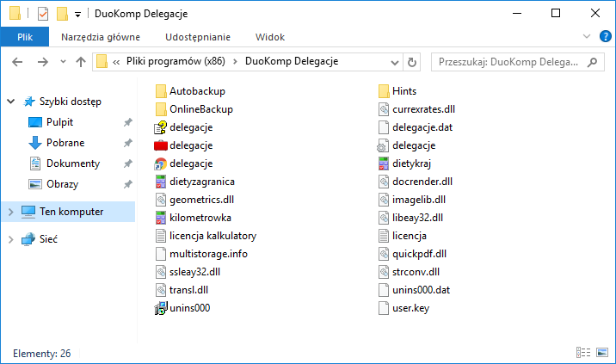Collapse the Szybki dostęp tree node
This screenshot has width=616, height=364.
coord(11,102)
